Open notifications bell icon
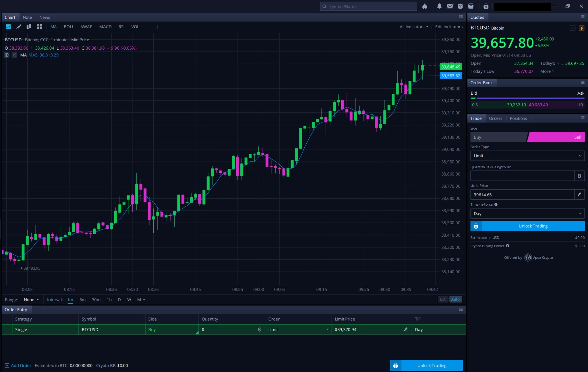 (439, 6)
